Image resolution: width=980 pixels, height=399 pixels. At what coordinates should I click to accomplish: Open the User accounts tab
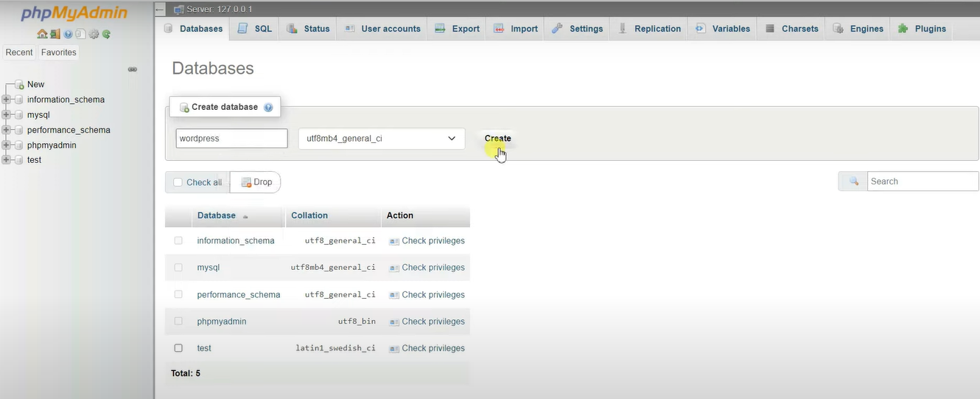382,29
